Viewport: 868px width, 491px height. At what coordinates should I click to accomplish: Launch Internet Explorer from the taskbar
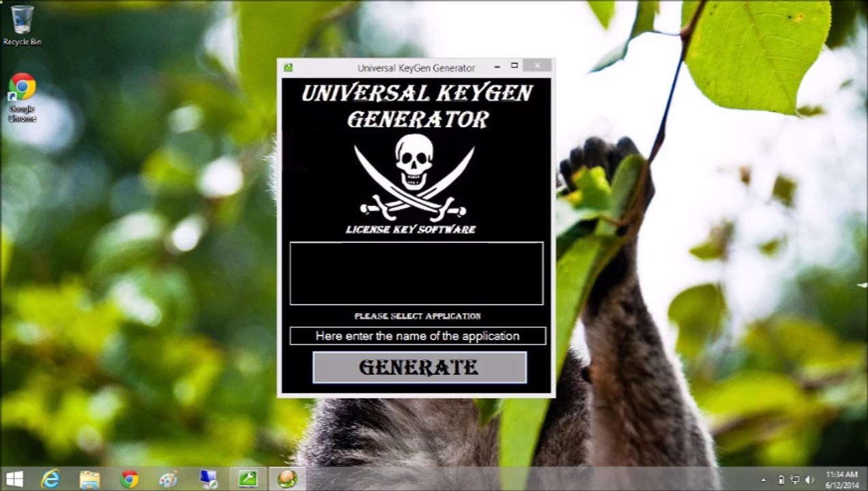[x=50, y=479]
